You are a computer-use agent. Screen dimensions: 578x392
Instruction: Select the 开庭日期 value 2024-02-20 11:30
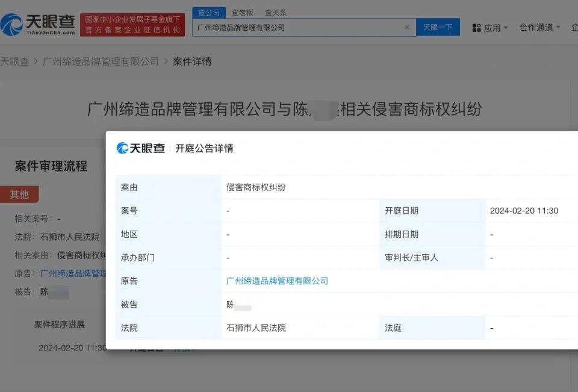(524, 211)
